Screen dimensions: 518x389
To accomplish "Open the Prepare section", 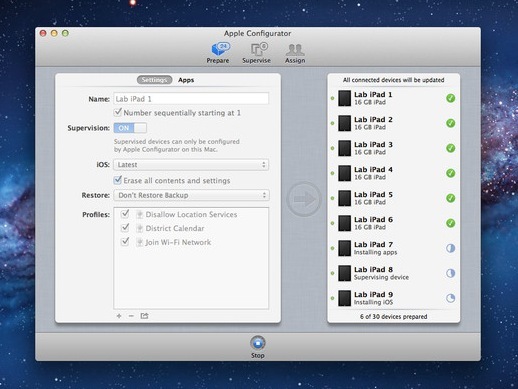I will (x=218, y=53).
